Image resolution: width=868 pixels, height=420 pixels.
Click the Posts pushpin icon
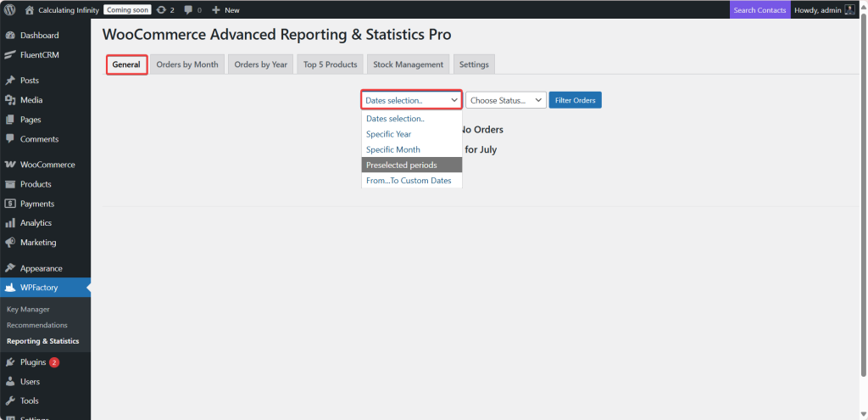[x=10, y=81]
